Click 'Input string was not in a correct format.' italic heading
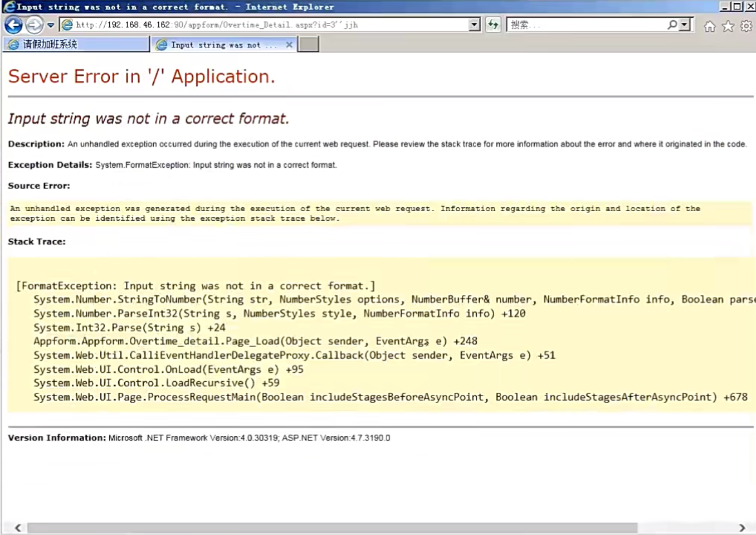This screenshot has height=535, width=756. (148, 119)
